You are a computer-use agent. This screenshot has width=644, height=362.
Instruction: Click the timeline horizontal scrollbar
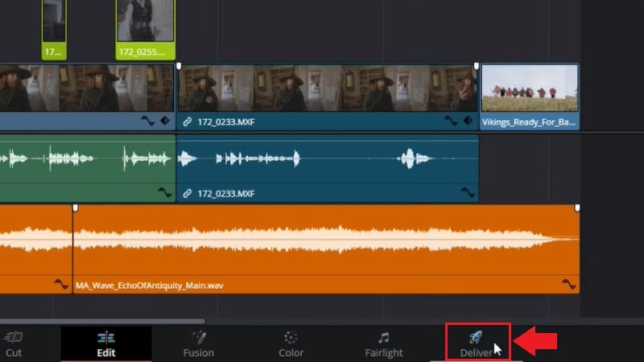(102, 321)
